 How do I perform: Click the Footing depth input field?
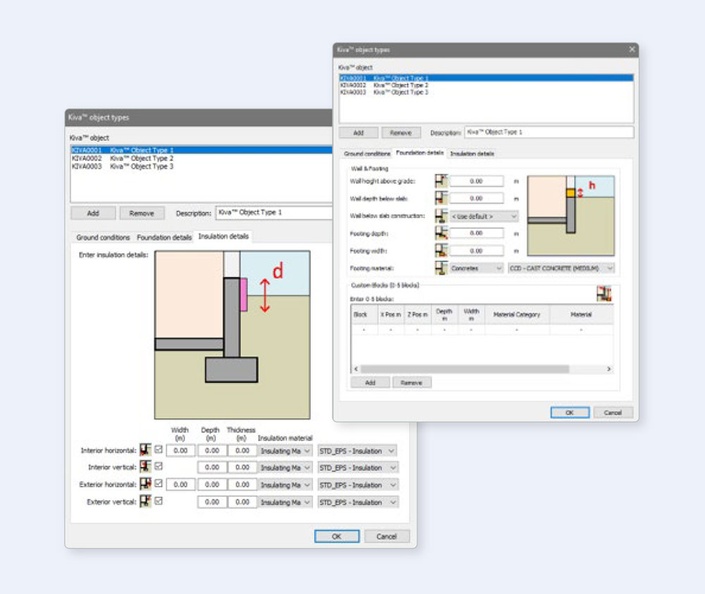point(477,233)
